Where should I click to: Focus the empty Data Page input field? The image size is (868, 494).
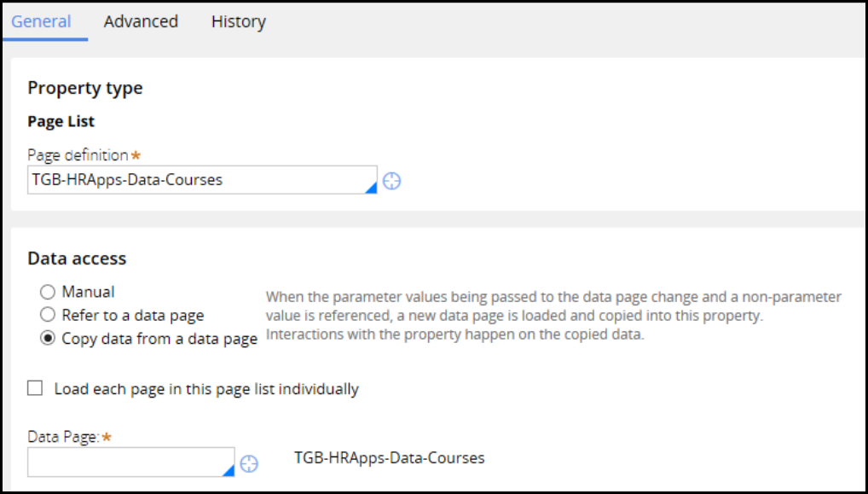click(126, 462)
